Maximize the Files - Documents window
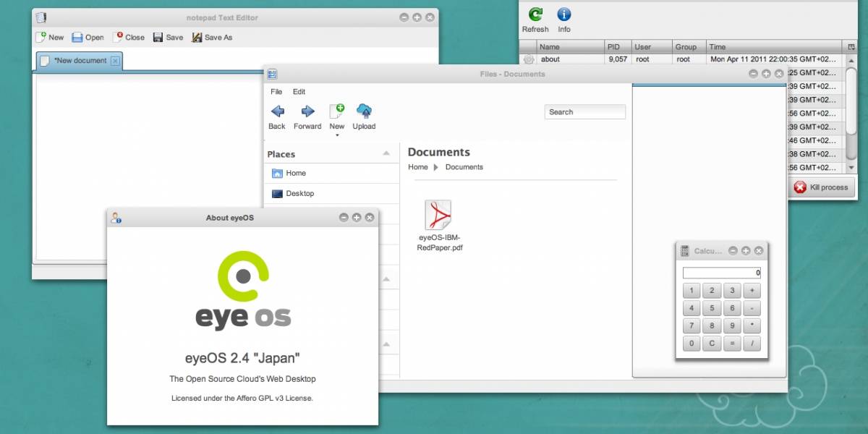The image size is (868, 434). pyautogui.click(x=765, y=74)
